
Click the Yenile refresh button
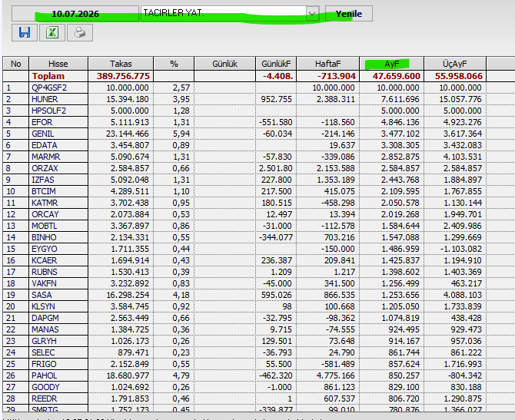click(349, 14)
